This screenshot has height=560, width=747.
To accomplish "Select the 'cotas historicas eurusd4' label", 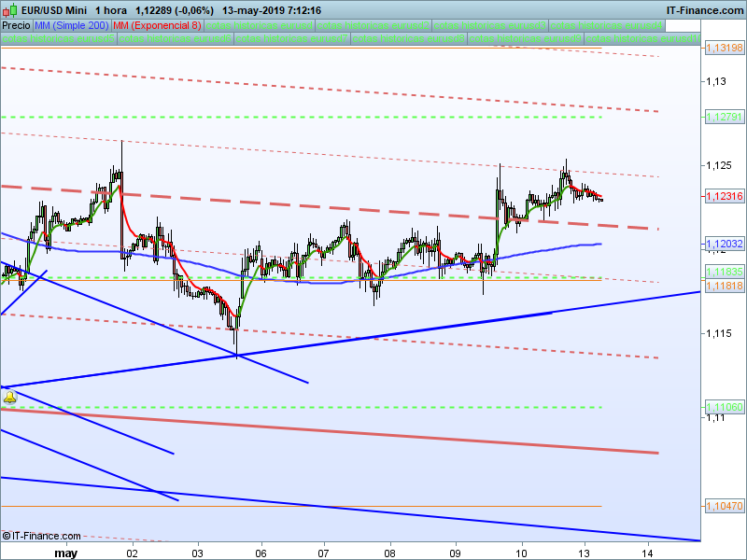I will 607,25.
